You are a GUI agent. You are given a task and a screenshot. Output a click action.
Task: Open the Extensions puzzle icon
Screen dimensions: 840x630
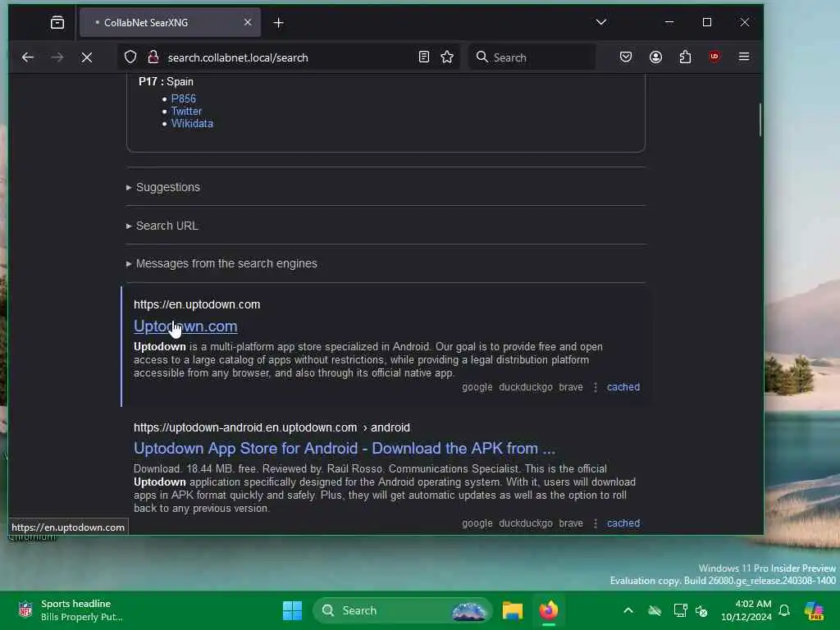[x=685, y=57]
